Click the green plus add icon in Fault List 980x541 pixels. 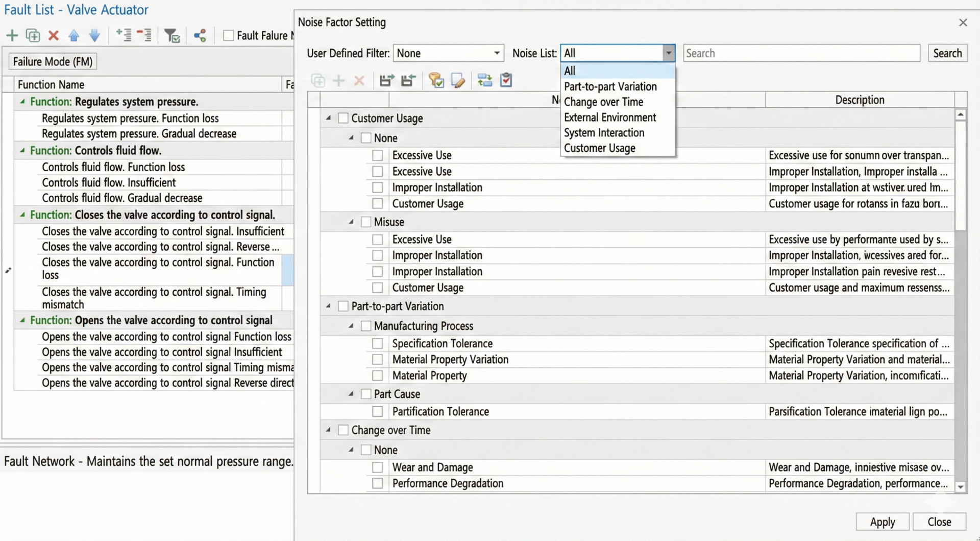[x=12, y=35]
